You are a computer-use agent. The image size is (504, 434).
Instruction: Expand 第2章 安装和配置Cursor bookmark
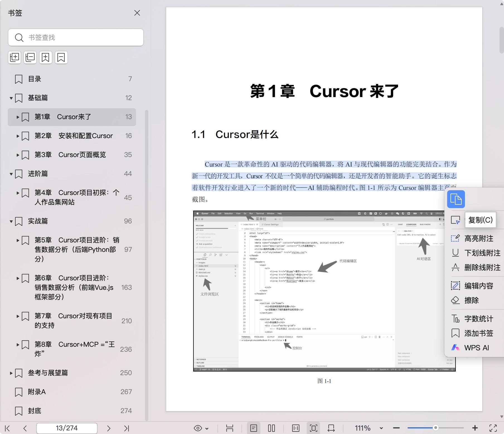click(18, 136)
